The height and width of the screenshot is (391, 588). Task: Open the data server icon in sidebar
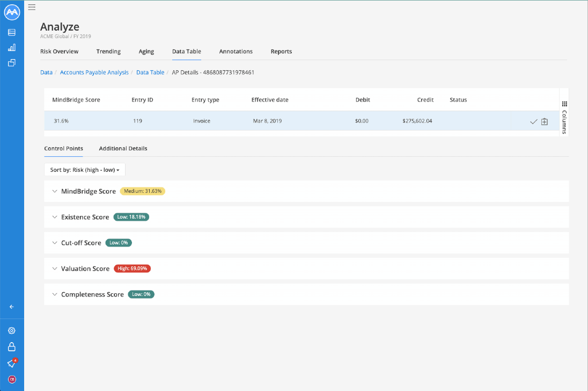point(12,32)
